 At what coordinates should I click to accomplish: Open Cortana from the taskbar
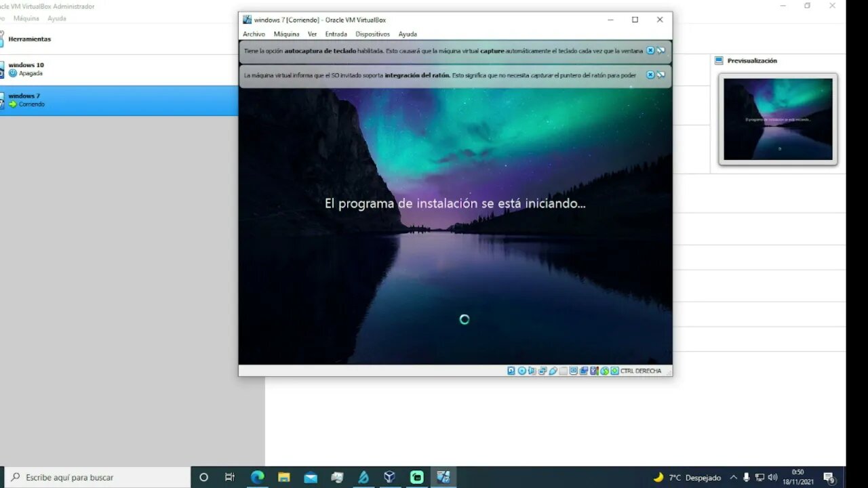pyautogui.click(x=203, y=477)
